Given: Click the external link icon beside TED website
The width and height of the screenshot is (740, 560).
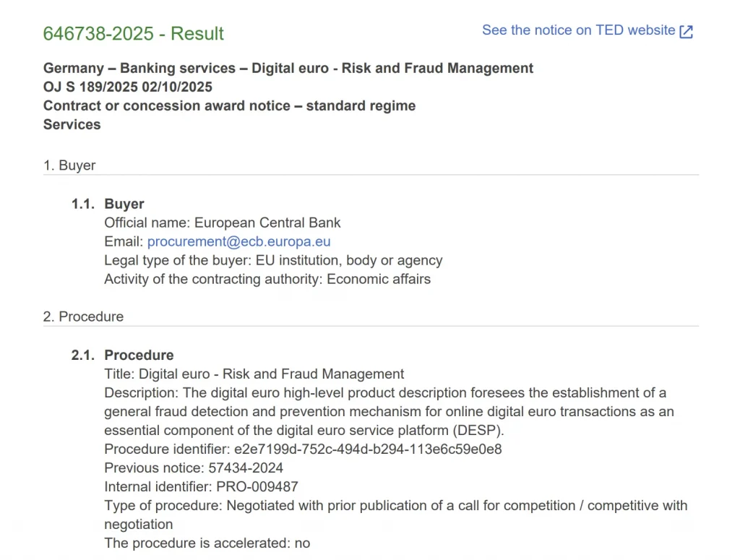Looking at the screenshot, I should (x=687, y=31).
